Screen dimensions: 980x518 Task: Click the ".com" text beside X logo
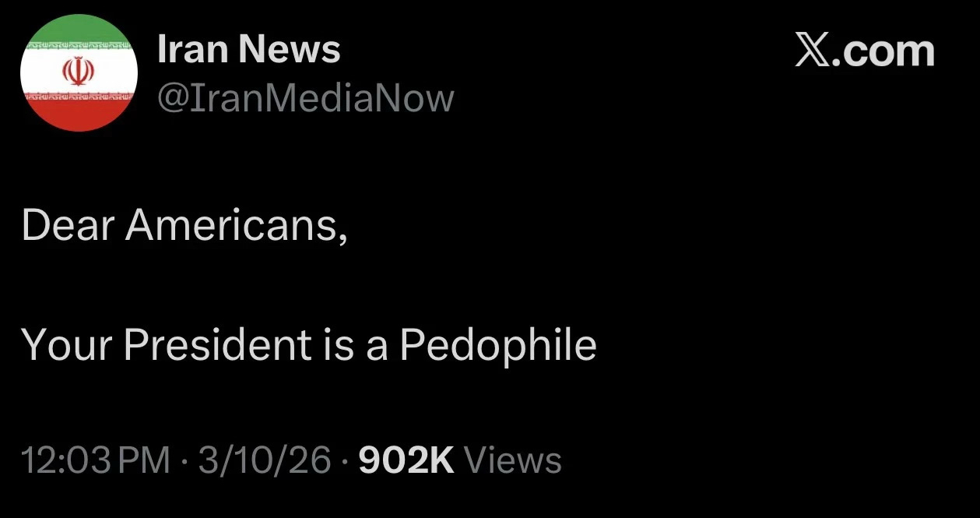point(882,52)
